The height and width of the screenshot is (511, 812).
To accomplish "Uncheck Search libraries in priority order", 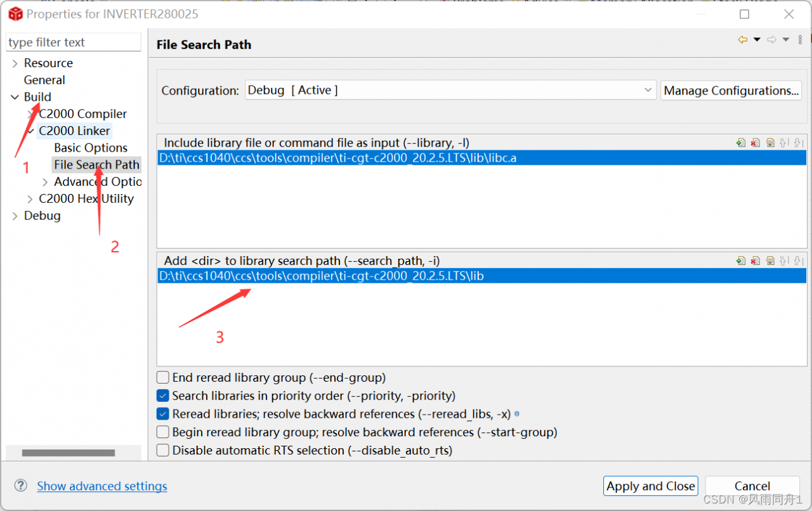I will (x=163, y=396).
